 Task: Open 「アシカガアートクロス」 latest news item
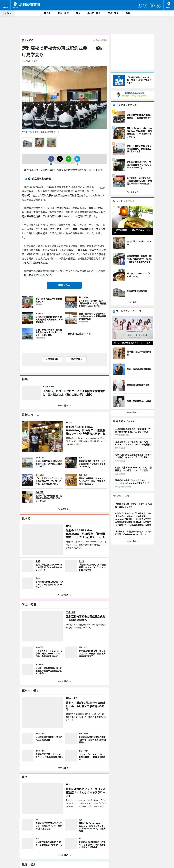pyautogui.click(x=42, y=480)
